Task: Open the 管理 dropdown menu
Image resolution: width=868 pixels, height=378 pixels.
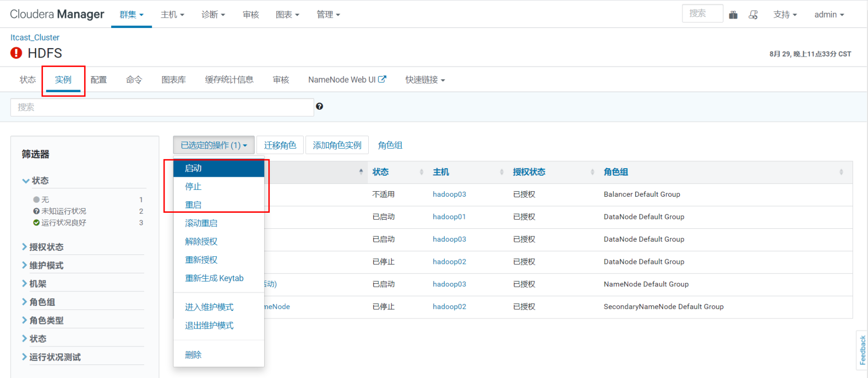Action: 329,15
